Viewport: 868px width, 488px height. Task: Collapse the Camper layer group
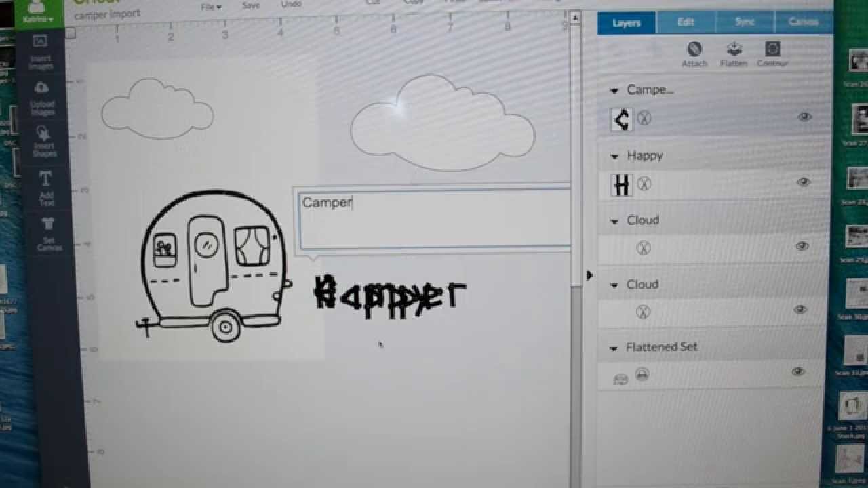click(615, 91)
